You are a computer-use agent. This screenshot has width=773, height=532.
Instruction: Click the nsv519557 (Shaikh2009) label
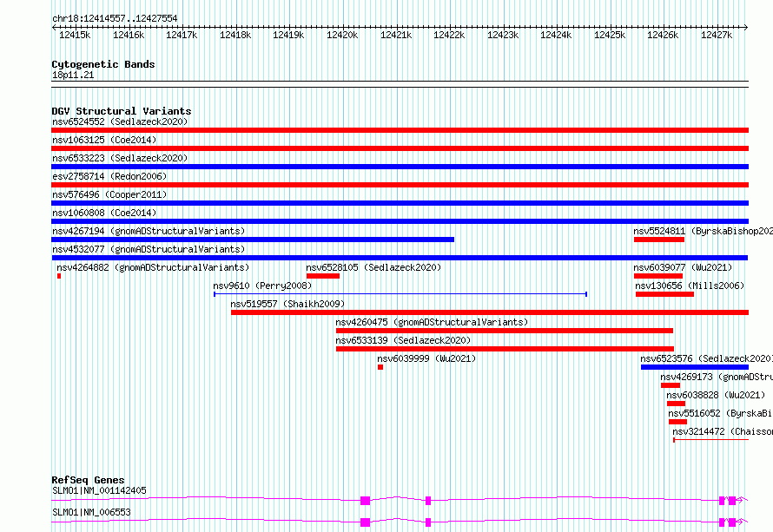click(x=287, y=304)
